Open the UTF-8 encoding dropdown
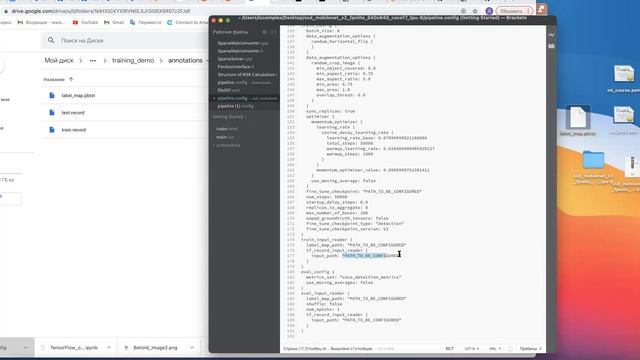Image resolution: width=640 pixels, height=360 pixels. point(471,349)
